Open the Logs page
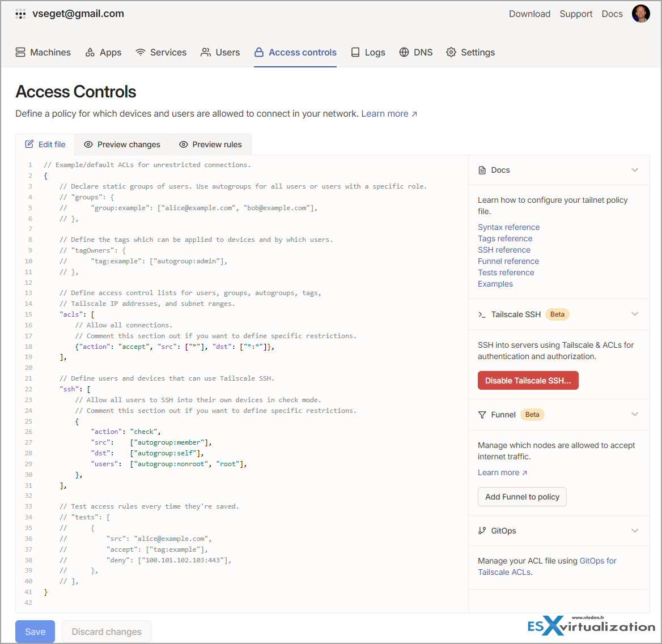Screen dimensions: 662x644 368,52
